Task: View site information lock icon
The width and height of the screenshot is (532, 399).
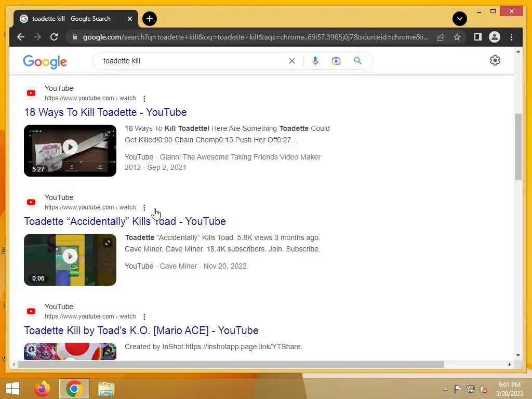Action: [x=75, y=37]
